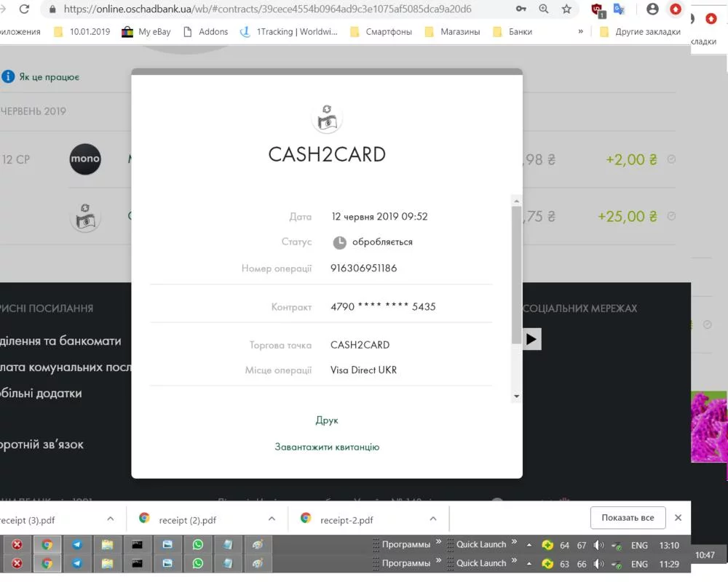Image resolution: width=728 pixels, height=582 pixels.
Task: Open the 1Tracking Worldwide bookmark
Action: 289,31
